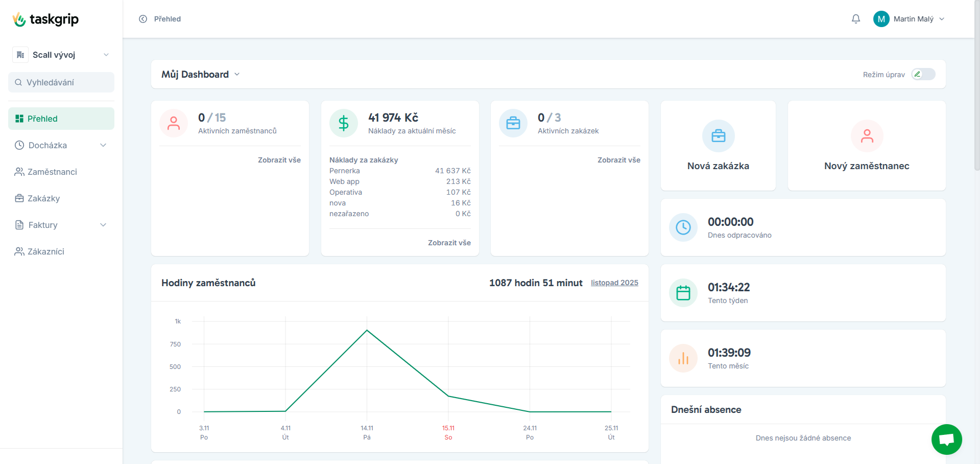Click the Nový zaměstnanec person icon

(867, 136)
